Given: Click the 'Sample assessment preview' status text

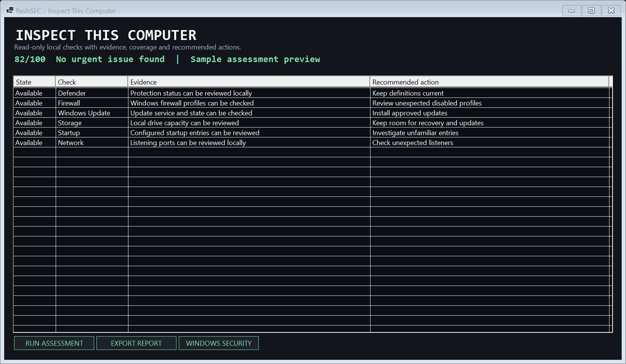Looking at the screenshot, I should click(255, 59).
